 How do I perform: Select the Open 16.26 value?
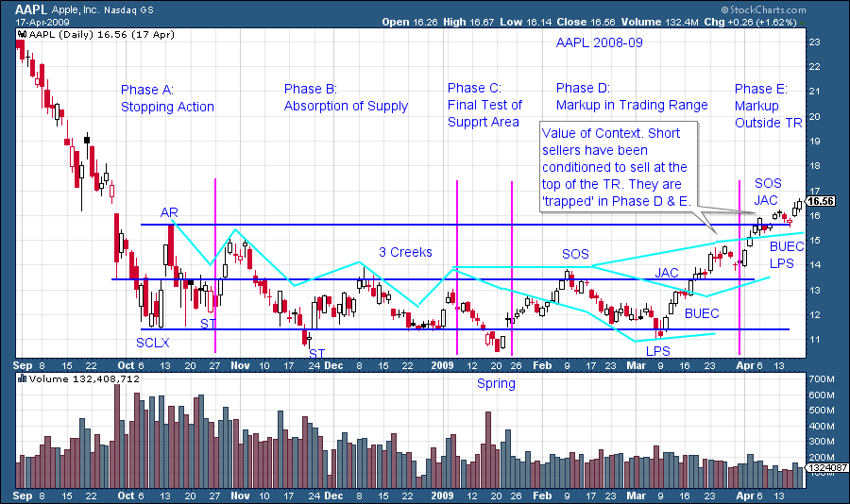pyautogui.click(x=410, y=23)
